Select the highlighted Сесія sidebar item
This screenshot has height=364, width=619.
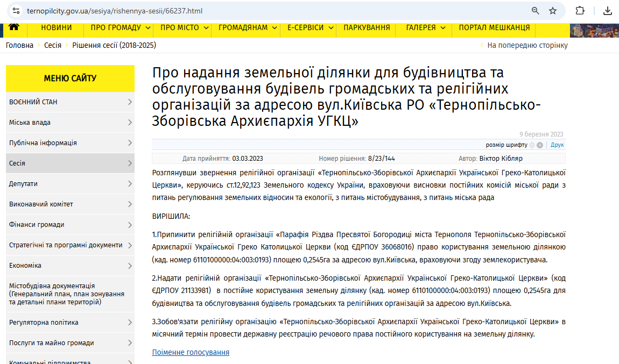click(71, 163)
